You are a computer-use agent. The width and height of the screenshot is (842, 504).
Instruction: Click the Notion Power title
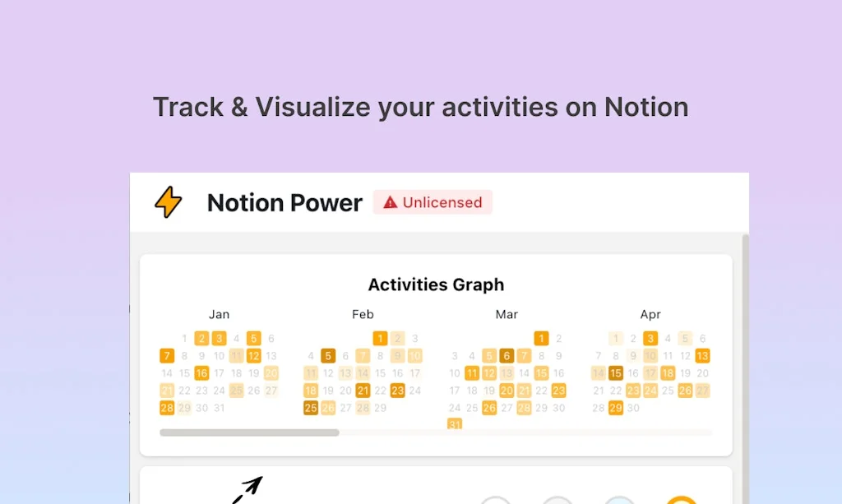(285, 202)
